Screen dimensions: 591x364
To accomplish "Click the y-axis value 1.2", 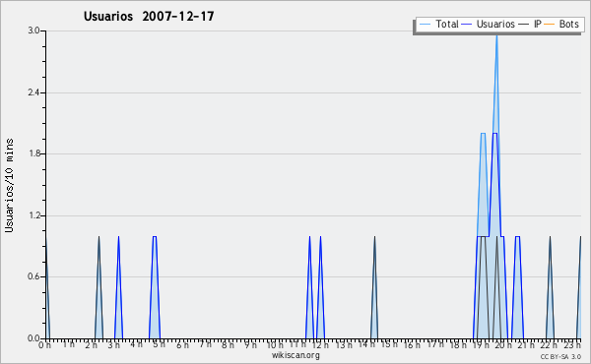I will click(33, 215).
